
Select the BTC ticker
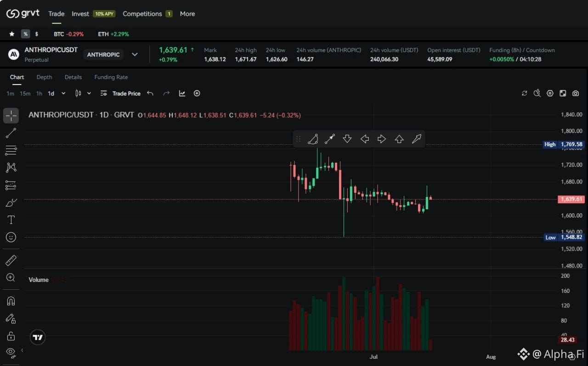point(68,34)
